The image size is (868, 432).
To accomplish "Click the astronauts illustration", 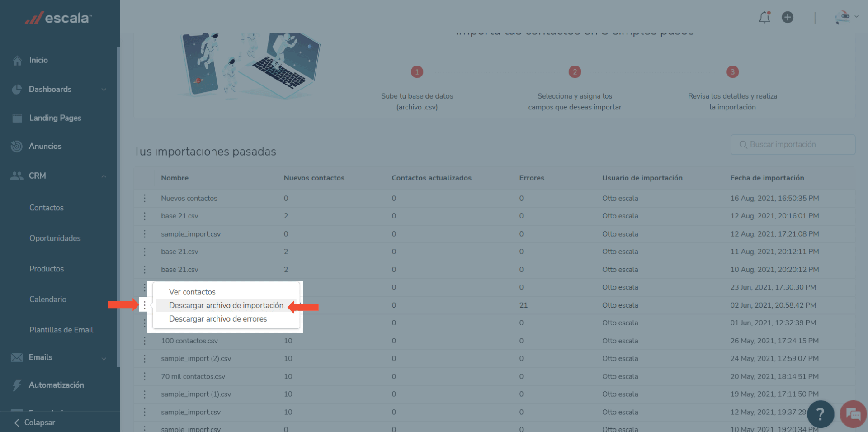I will [x=250, y=66].
